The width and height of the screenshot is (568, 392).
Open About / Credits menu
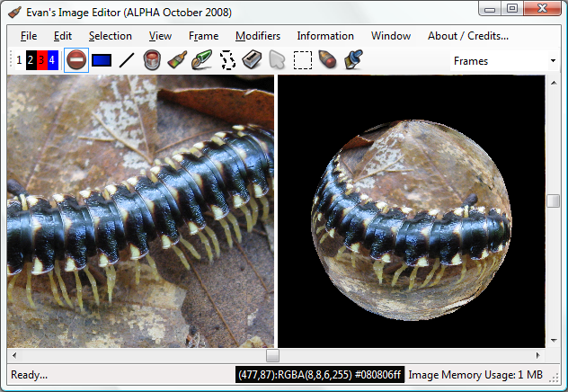[x=468, y=36]
